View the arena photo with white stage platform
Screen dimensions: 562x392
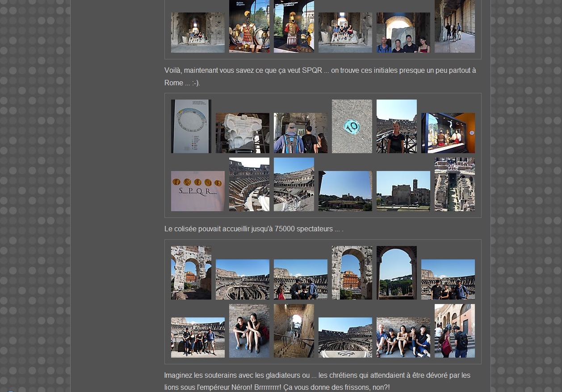click(x=345, y=338)
